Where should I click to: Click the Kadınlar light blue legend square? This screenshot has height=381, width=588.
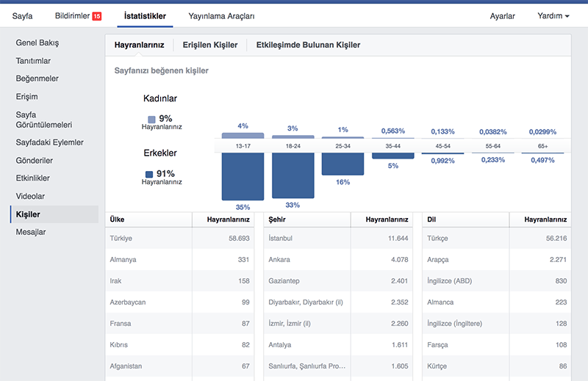coord(151,120)
